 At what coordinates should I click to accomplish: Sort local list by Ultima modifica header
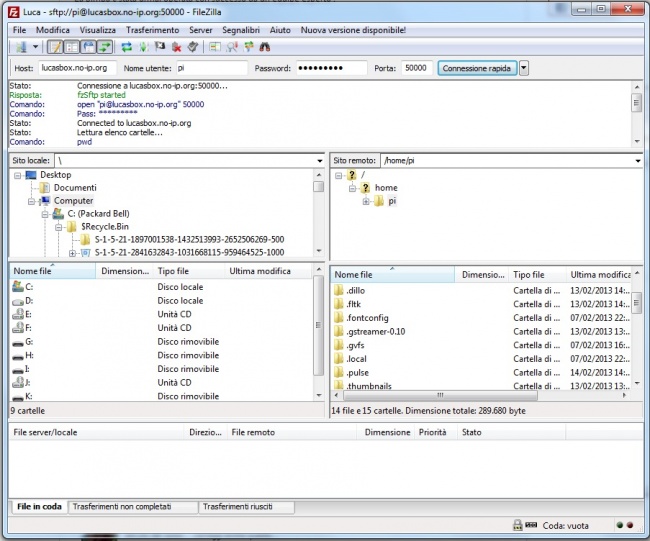[x=269, y=271]
